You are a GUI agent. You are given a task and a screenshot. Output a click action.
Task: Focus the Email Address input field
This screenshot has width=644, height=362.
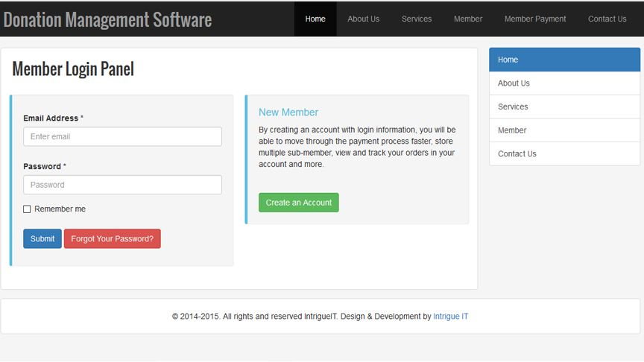pyautogui.click(x=122, y=136)
